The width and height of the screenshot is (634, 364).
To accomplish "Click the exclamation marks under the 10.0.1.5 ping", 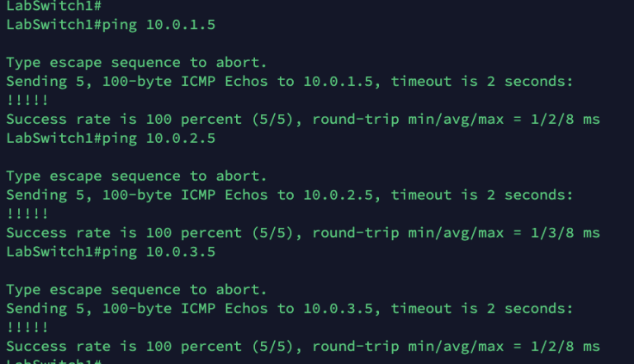I will click(27, 100).
